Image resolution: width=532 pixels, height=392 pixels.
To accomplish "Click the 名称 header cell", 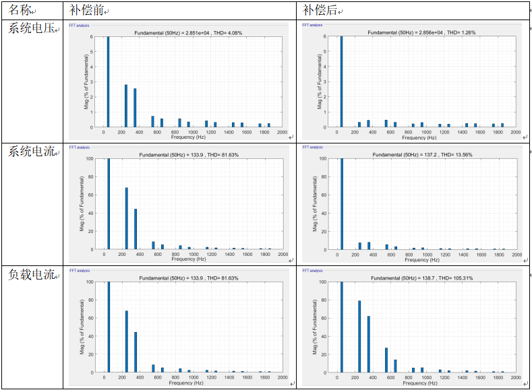I will (x=22, y=10).
